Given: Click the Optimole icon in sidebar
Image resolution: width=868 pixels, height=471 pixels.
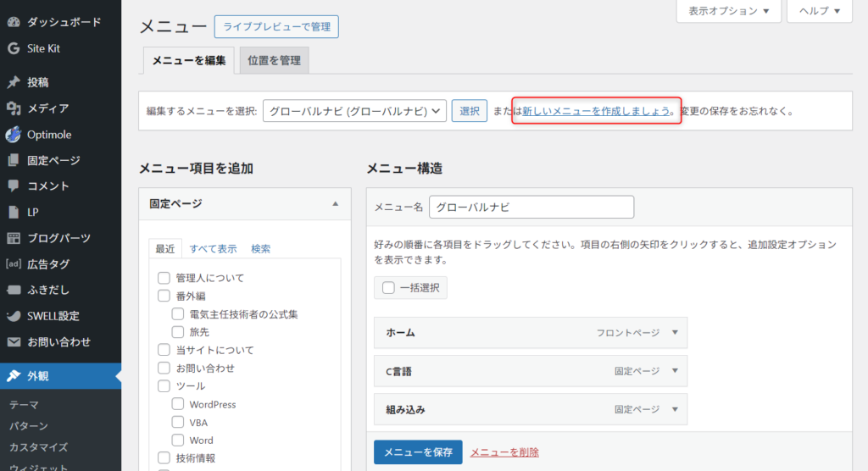Looking at the screenshot, I should coord(14,135).
